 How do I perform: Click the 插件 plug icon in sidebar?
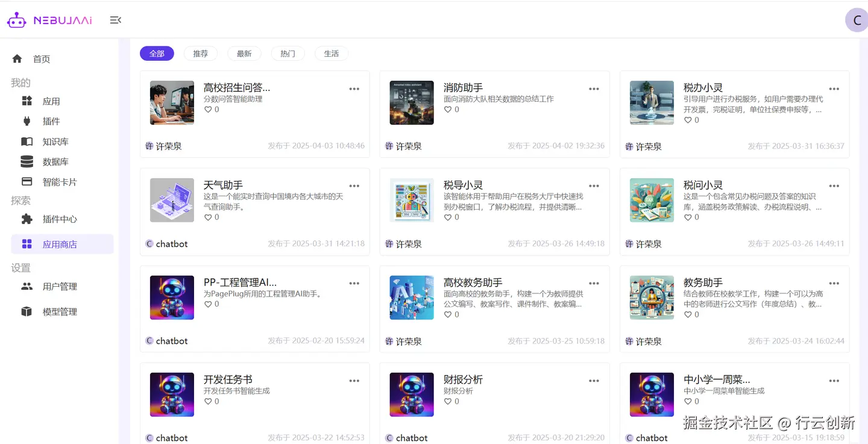(27, 121)
